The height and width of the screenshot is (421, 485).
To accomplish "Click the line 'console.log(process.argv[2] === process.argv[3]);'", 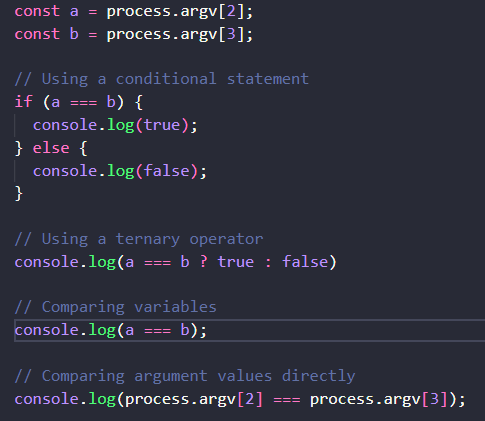I will coord(240,399).
